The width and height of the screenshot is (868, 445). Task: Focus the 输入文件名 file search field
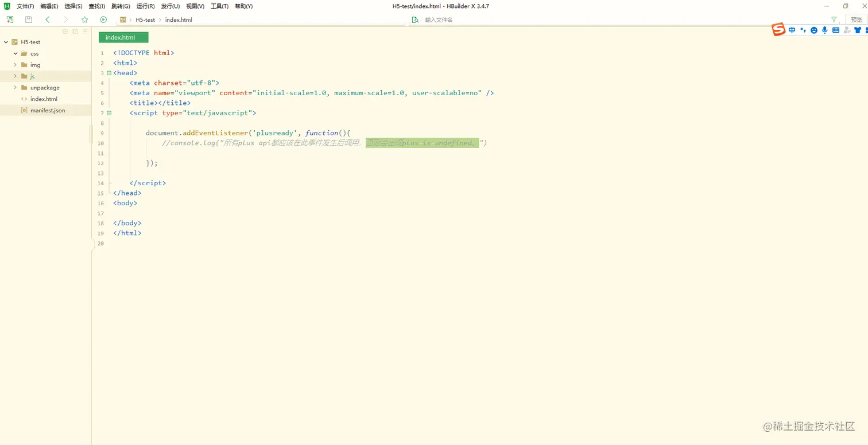[625, 20]
